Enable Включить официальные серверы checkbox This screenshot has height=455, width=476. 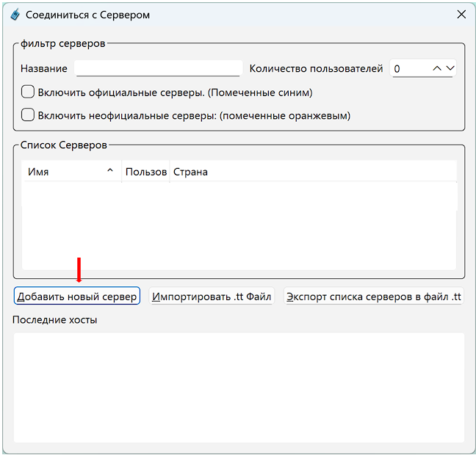[28, 92]
